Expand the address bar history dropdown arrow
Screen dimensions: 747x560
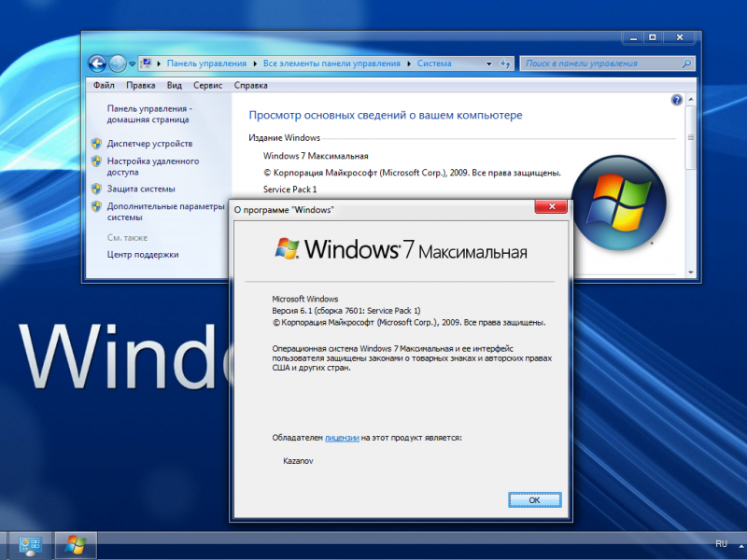click(488, 63)
